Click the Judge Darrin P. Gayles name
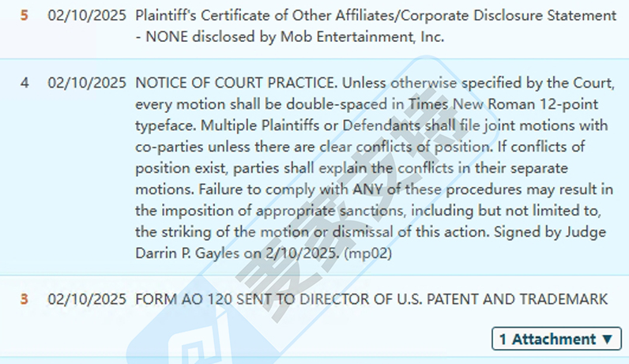 (198, 253)
